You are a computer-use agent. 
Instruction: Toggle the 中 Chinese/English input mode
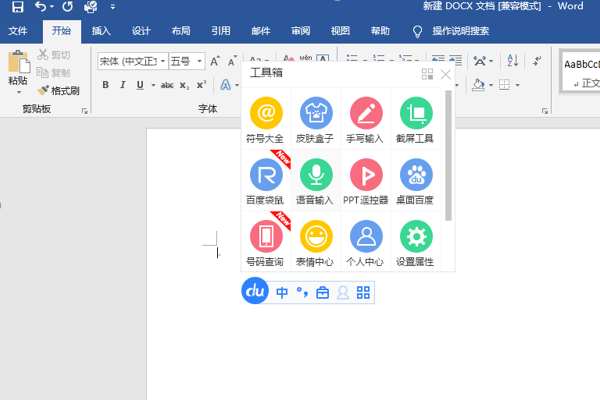point(282,293)
